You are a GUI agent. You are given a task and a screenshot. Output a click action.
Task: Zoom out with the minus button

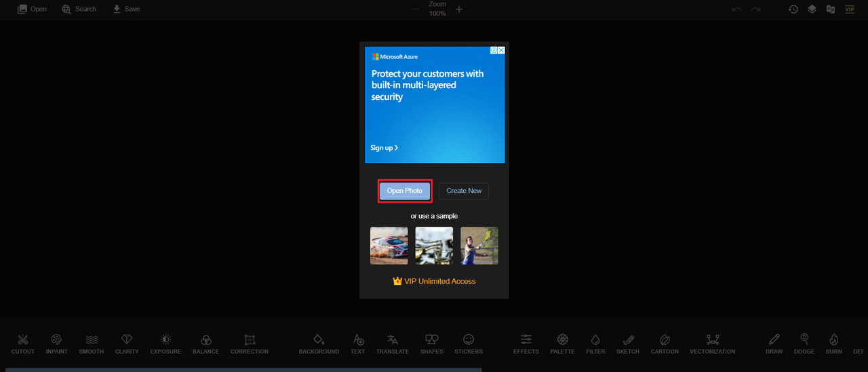pyautogui.click(x=416, y=10)
